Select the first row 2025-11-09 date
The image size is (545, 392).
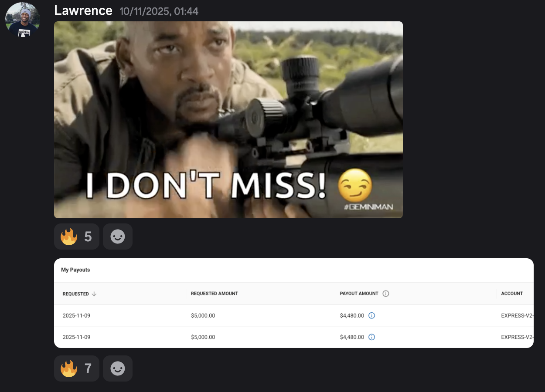pos(76,316)
